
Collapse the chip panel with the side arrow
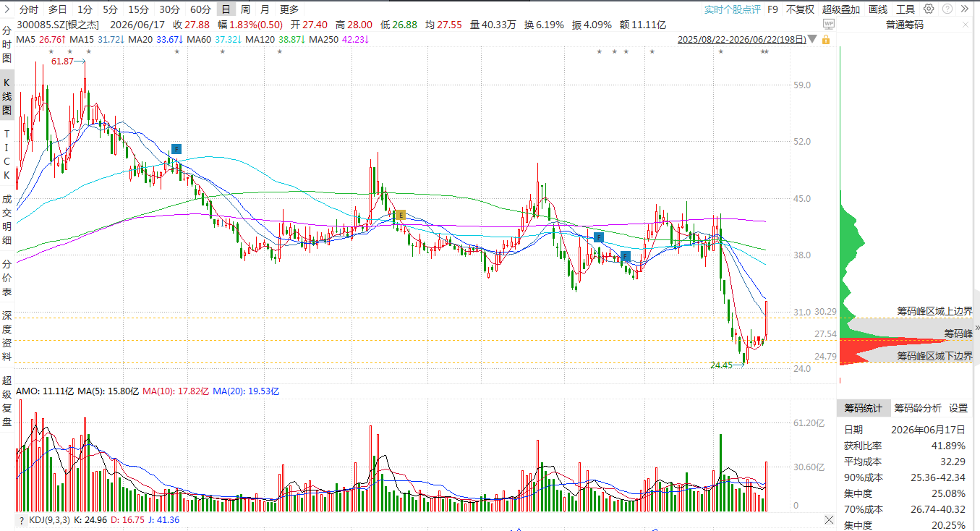(x=976, y=328)
